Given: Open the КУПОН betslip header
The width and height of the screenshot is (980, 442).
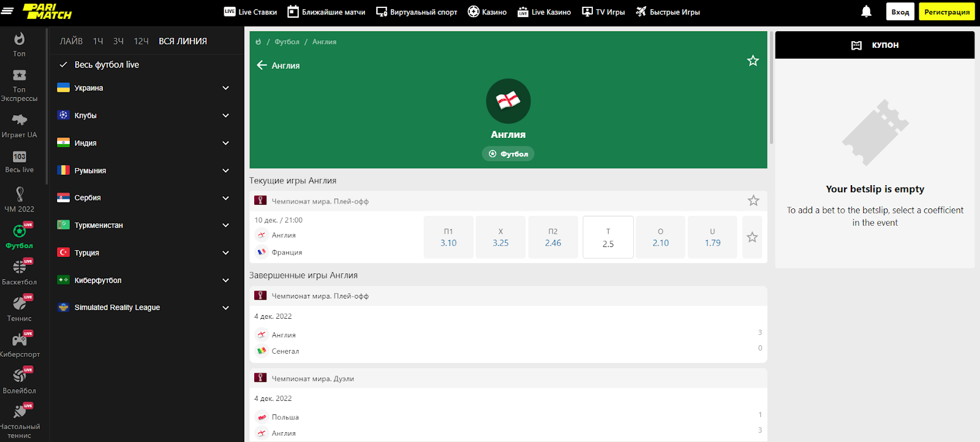Looking at the screenshot, I should coord(875,45).
